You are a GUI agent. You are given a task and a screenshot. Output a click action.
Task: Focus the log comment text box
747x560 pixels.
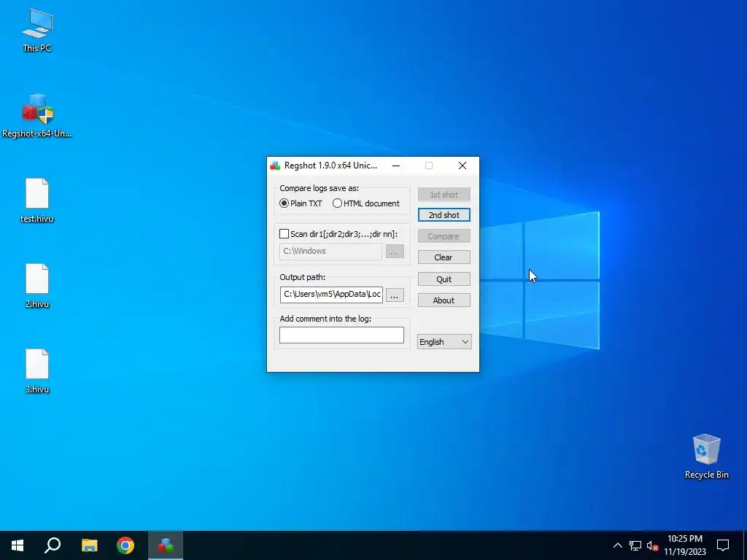(x=341, y=335)
